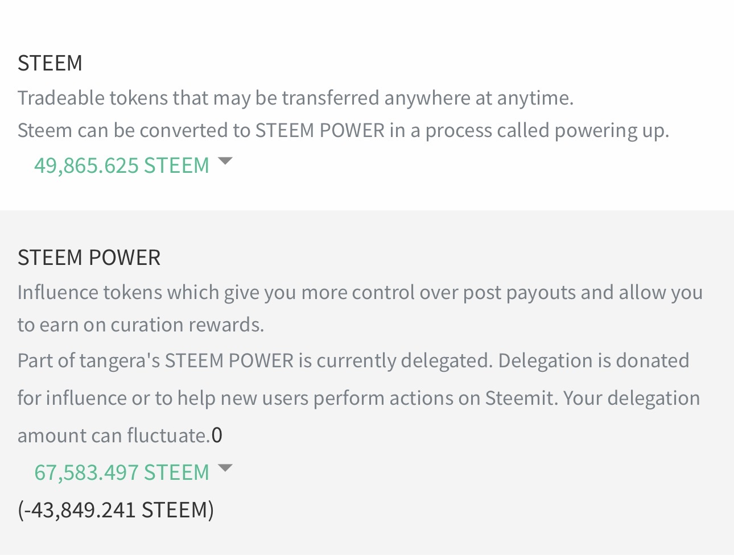Click the word 'Steemit' in the description
The image size is (734, 560).
[518, 398]
